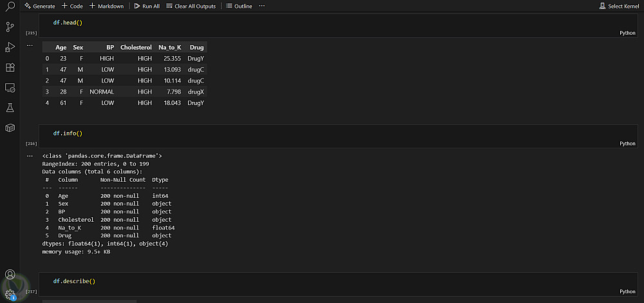
Task: Add a new Markdown cell
Action: click(106, 6)
